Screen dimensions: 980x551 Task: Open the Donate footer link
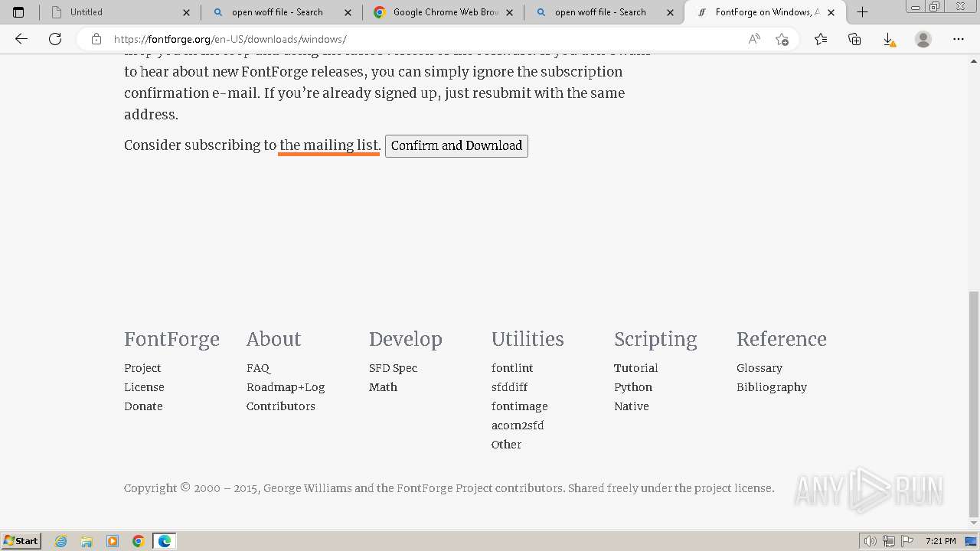(x=143, y=406)
